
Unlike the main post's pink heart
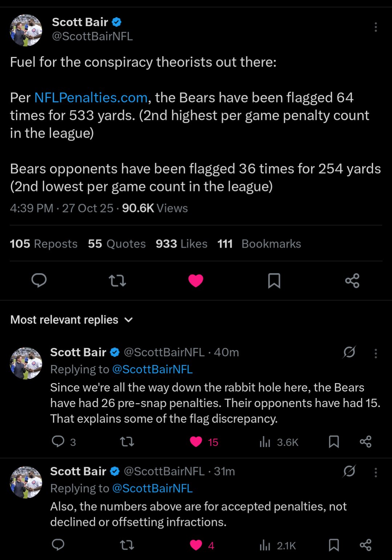[196, 280]
